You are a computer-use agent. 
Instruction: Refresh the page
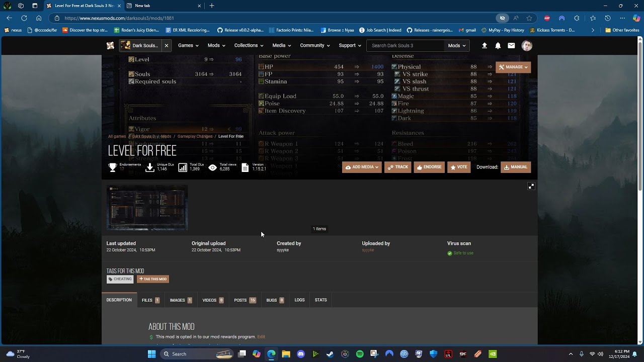[24, 18]
